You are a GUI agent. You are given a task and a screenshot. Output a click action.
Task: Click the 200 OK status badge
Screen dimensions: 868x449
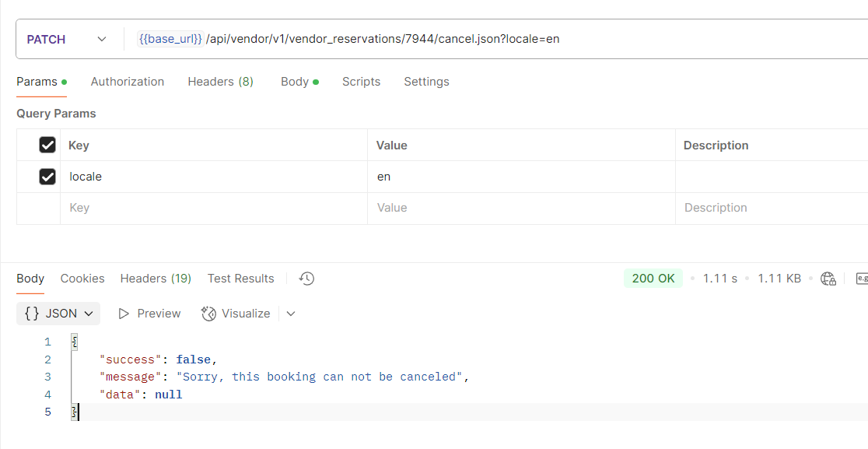pyautogui.click(x=653, y=279)
